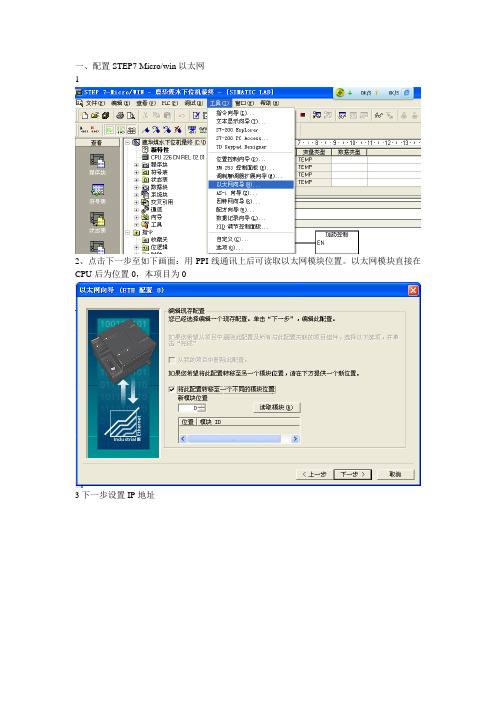The height and width of the screenshot is (702, 496).
Task: Collapse the 指令 tree node
Action: (x=128, y=232)
